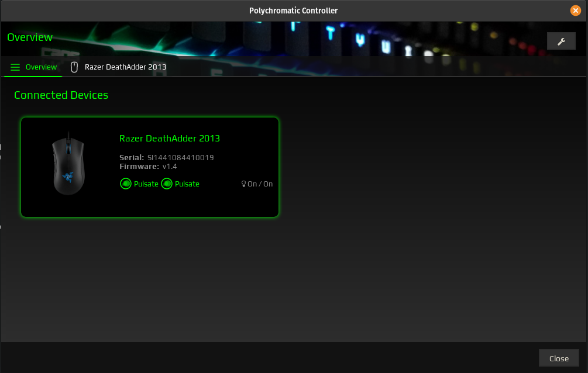This screenshot has width=588, height=373.
Task: Click the hamburger icon beside Overview
Action: tap(15, 67)
